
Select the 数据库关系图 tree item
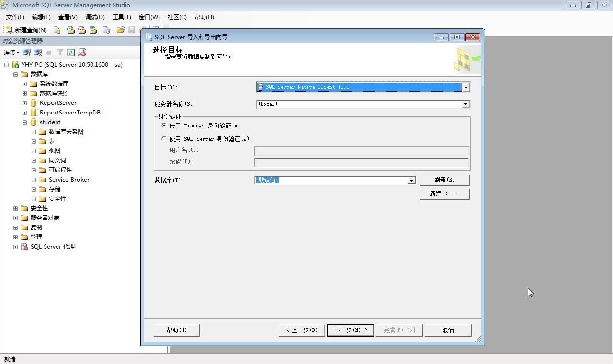tap(66, 132)
